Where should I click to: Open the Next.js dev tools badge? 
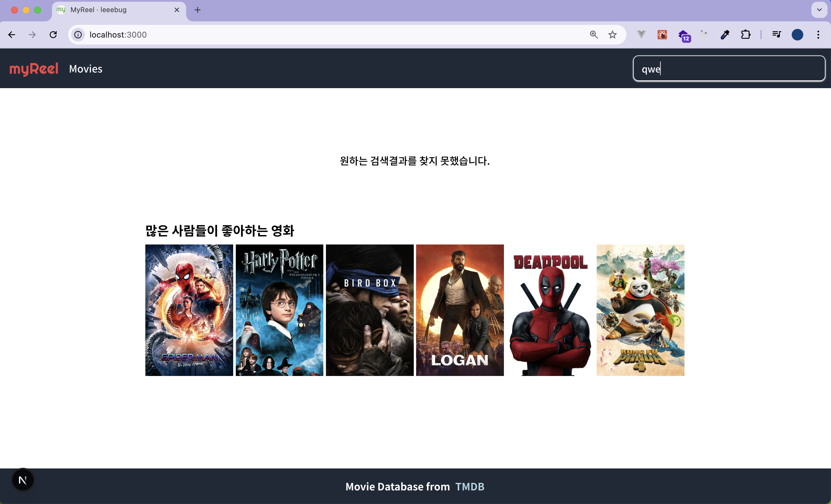[23, 480]
